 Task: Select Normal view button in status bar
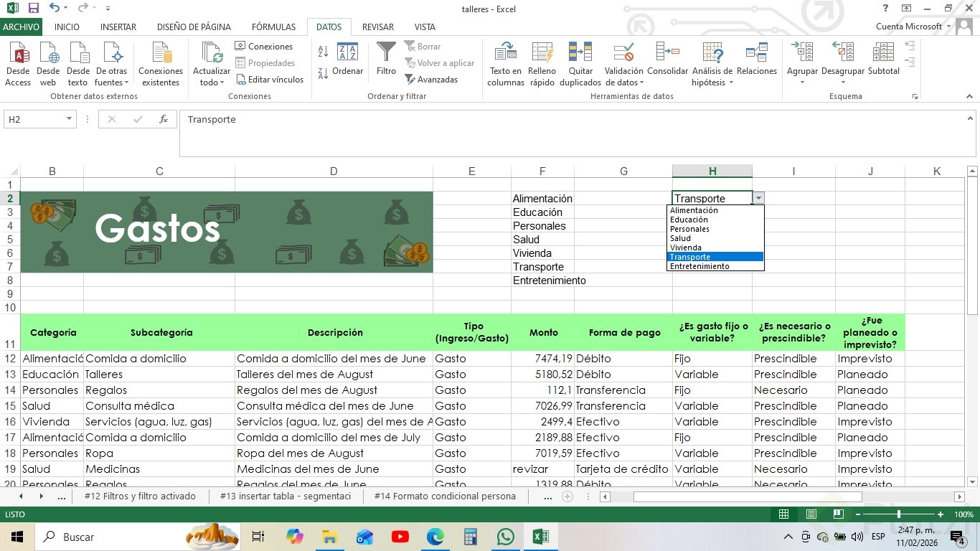coord(784,514)
